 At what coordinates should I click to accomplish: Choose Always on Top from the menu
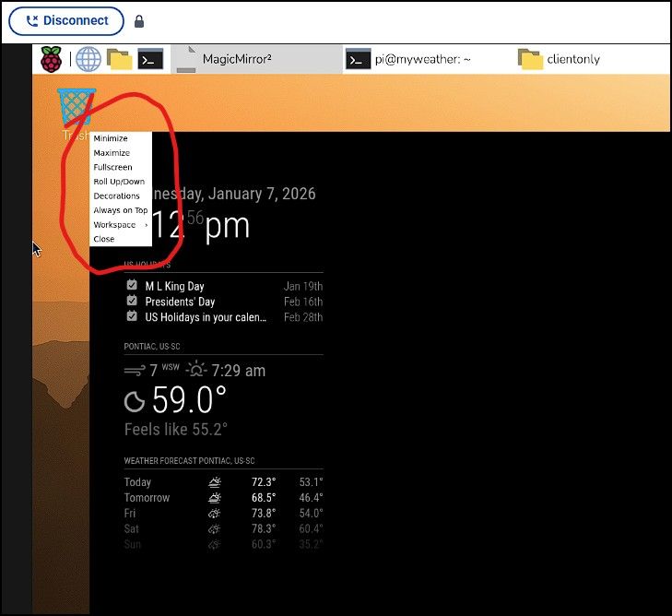[x=120, y=210]
